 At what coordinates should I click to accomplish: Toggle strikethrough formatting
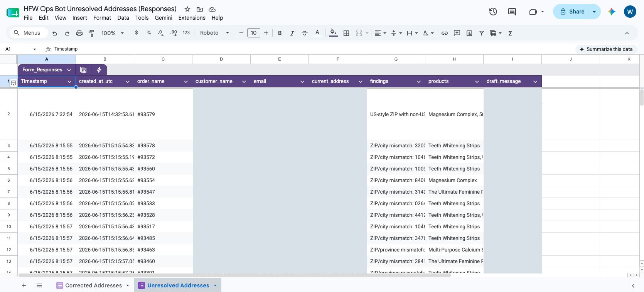305,33
